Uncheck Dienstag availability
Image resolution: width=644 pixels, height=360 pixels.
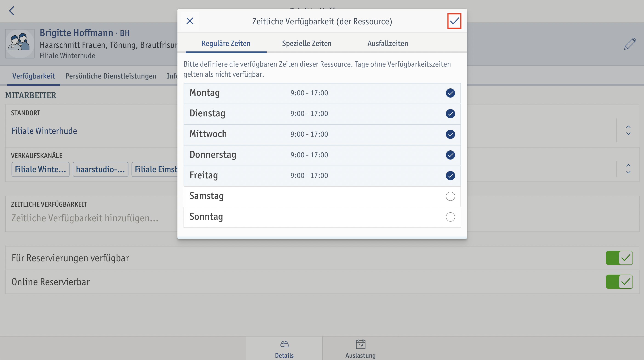pos(450,114)
